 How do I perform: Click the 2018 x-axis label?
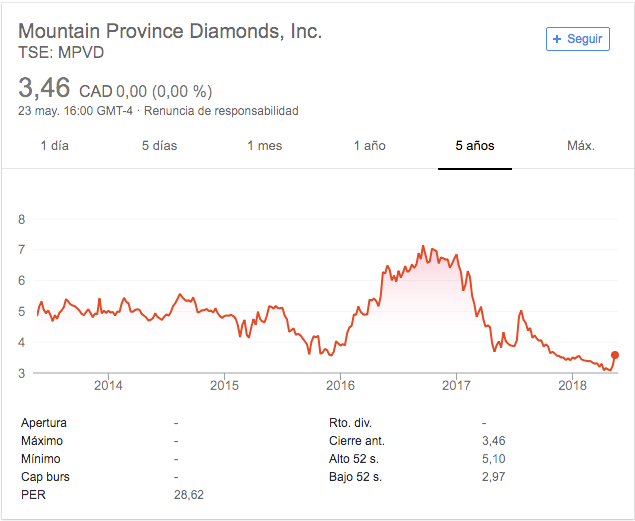(572, 385)
